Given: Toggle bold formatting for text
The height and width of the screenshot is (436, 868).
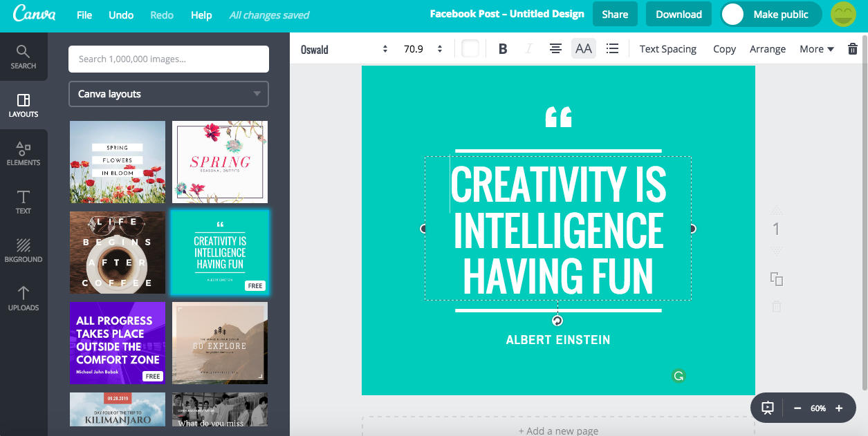Looking at the screenshot, I should [503, 49].
